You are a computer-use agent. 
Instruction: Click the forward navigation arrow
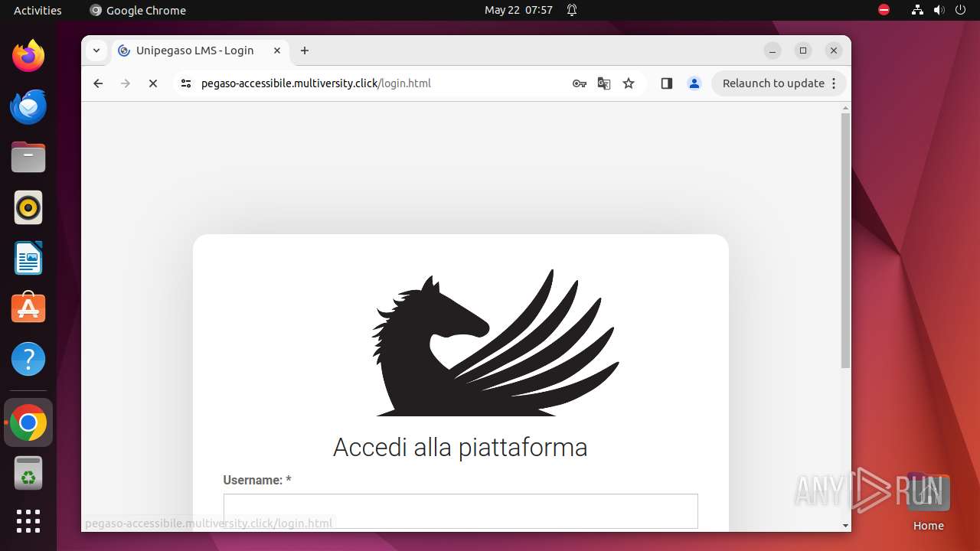click(126, 83)
